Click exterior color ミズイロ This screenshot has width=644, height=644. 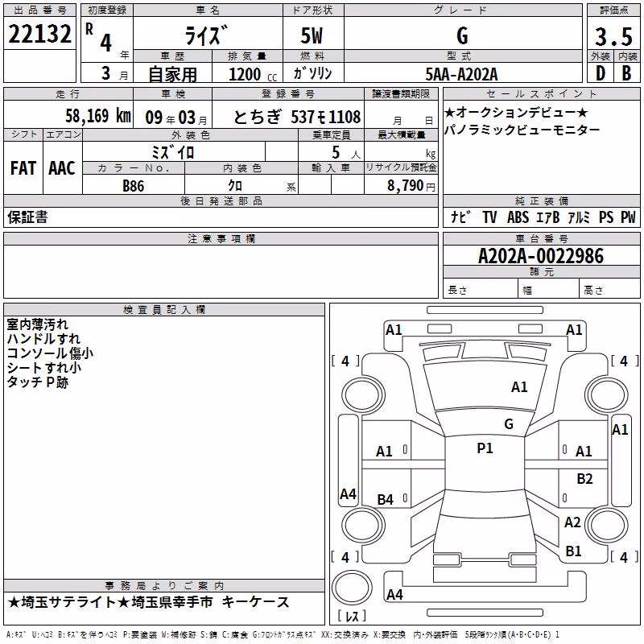point(172,152)
